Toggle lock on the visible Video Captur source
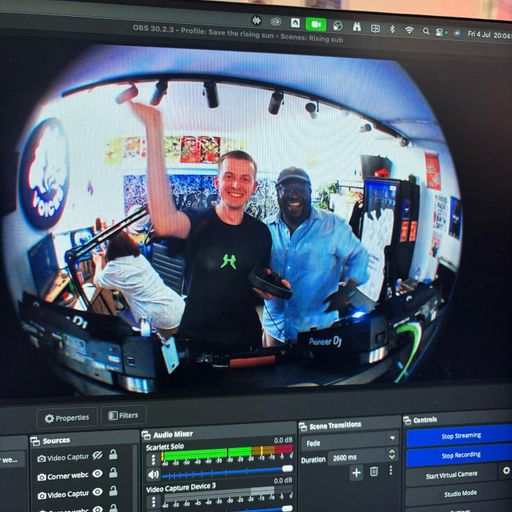This screenshot has height=512, width=512. (x=113, y=491)
